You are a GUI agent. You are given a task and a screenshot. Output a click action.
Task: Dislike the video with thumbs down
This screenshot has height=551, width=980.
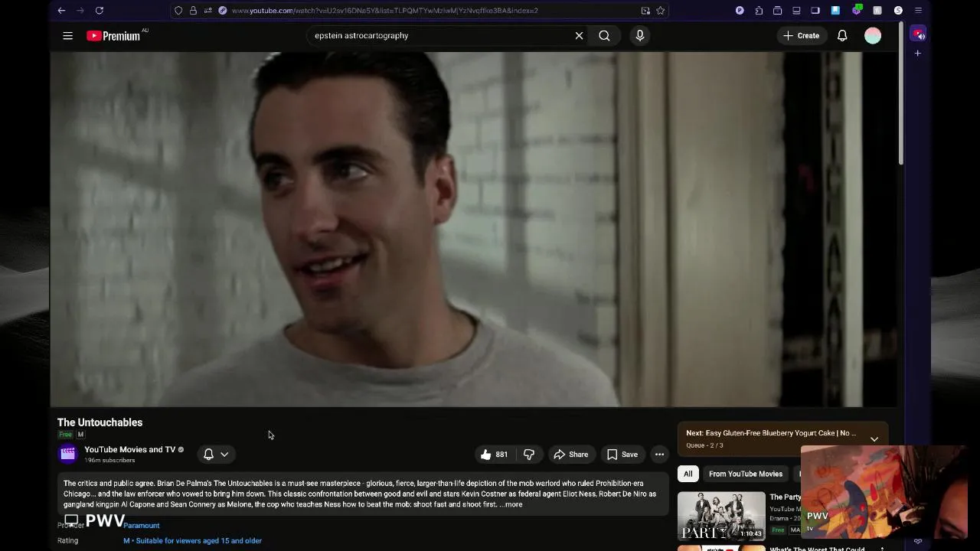(528, 455)
